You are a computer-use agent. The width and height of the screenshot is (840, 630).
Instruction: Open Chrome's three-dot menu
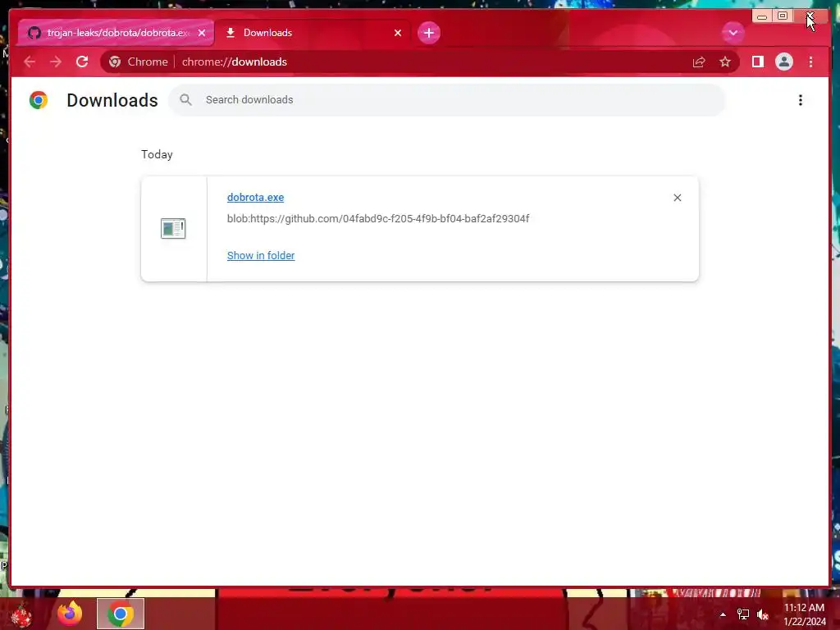pyautogui.click(x=810, y=62)
